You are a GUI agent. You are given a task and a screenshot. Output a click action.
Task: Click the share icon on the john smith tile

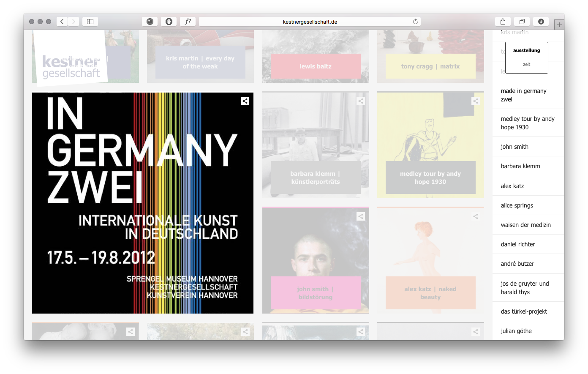coord(361,216)
